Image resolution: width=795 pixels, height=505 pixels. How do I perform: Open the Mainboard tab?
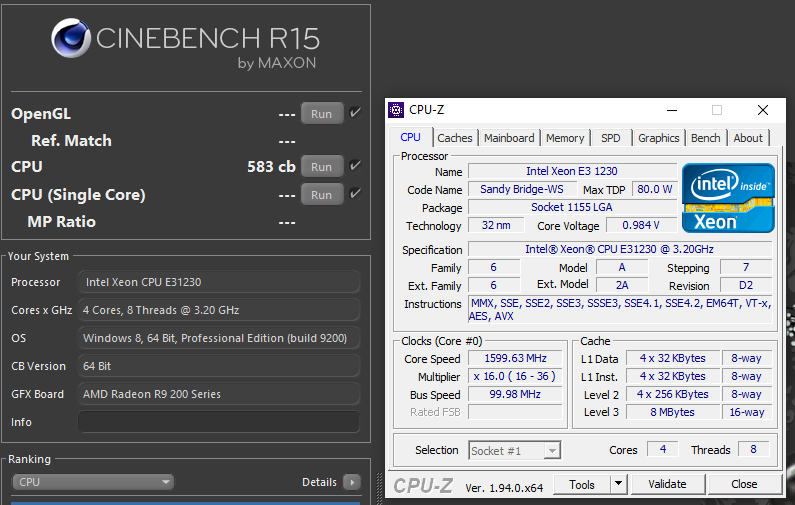click(509, 138)
